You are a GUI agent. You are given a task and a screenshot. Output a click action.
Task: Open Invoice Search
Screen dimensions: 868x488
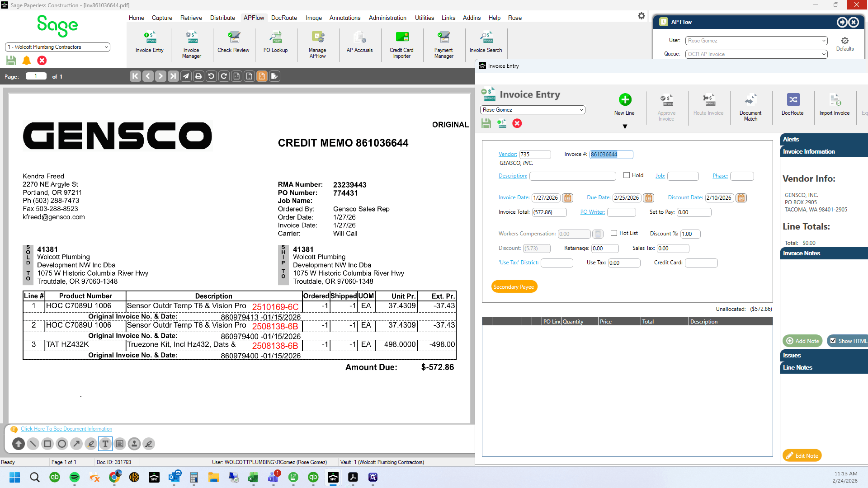coord(486,42)
